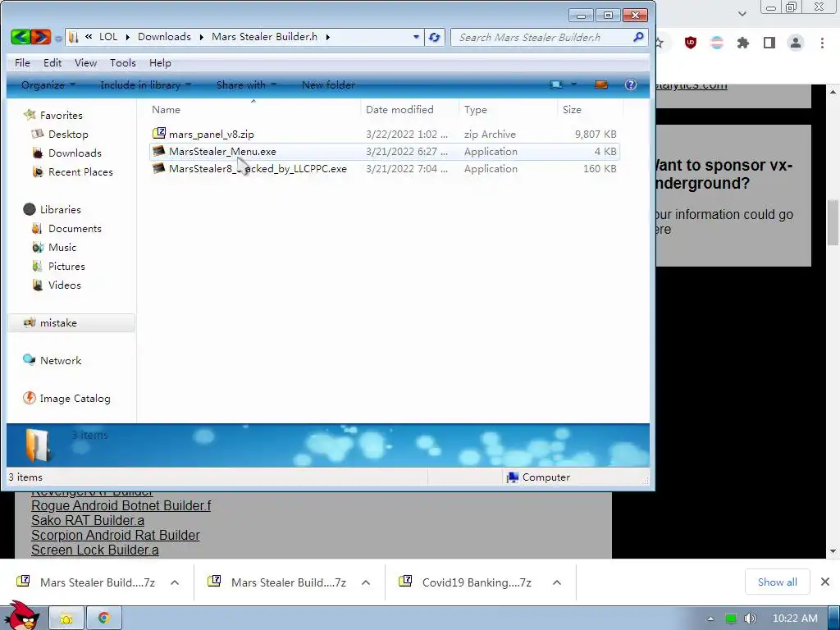
Task: Click the uBlock Origin extension icon in Chrome
Action: (691, 43)
